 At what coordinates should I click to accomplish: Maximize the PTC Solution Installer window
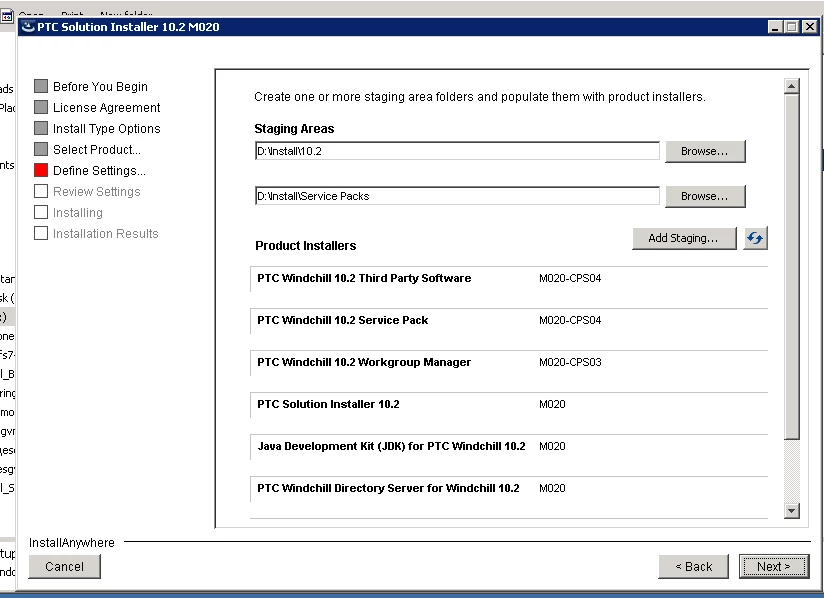[x=791, y=27]
